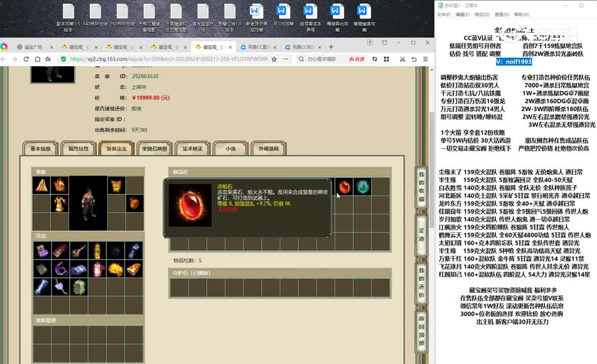Click the 足迹 side button
This screenshot has height=364, width=597.
[x=421, y=235]
